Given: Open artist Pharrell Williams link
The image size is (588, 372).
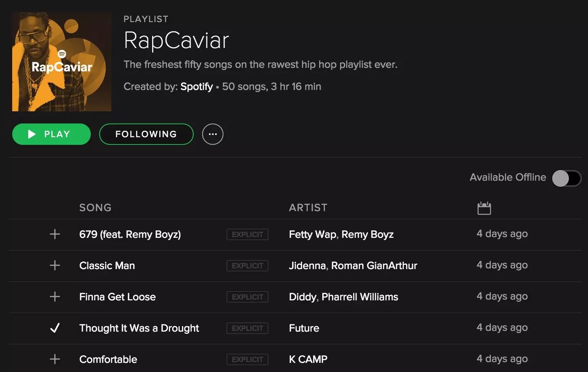Looking at the screenshot, I should [360, 297].
